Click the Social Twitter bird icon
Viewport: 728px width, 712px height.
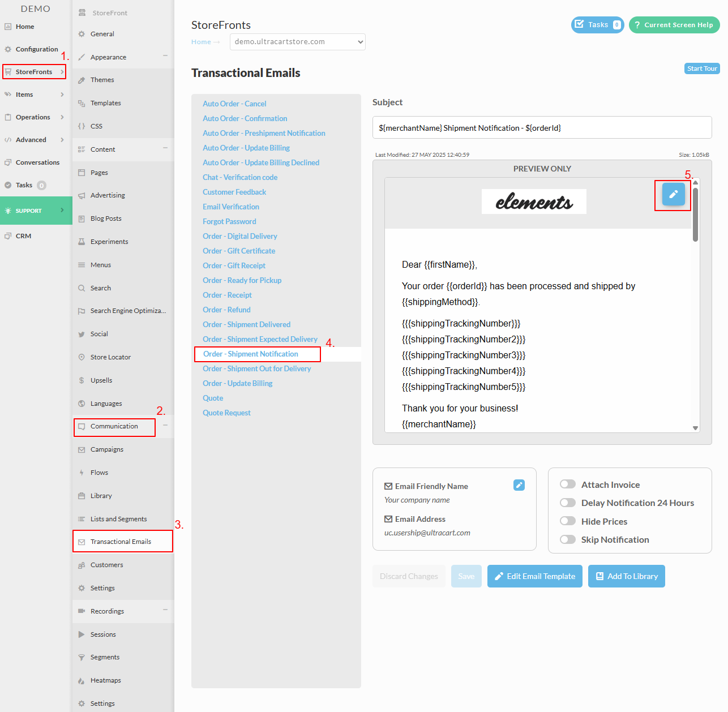tap(82, 334)
